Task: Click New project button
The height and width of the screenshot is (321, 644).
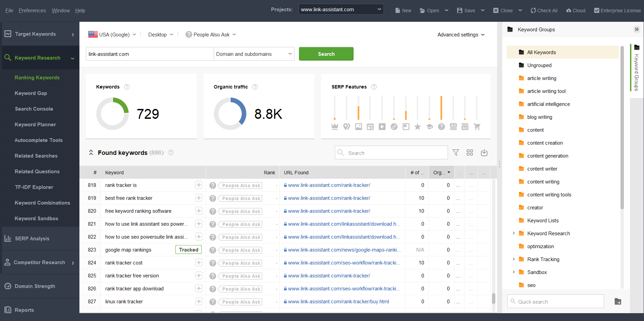Action: (x=403, y=11)
